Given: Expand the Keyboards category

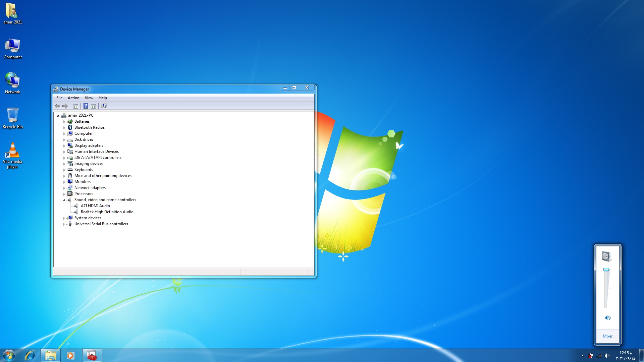Looking at the screenshot, I should click(64, 170).
